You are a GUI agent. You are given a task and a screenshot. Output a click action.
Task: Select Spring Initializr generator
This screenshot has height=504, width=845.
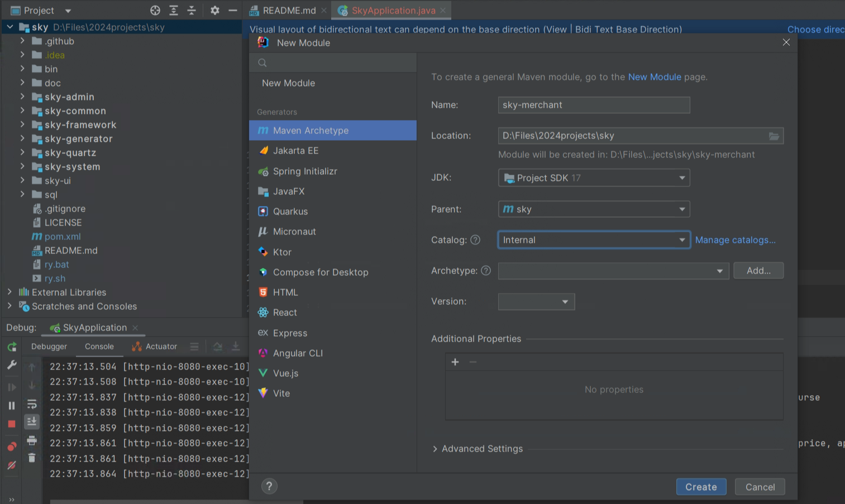(333, 171)
